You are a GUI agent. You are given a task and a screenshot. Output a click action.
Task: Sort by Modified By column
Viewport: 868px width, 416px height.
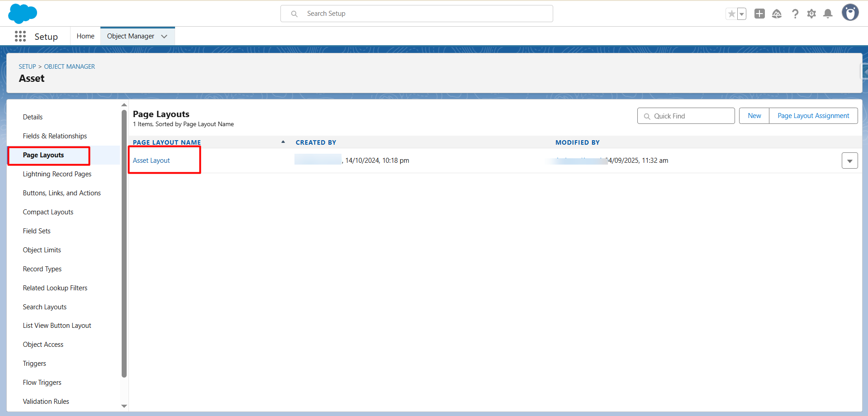[578, 142]
